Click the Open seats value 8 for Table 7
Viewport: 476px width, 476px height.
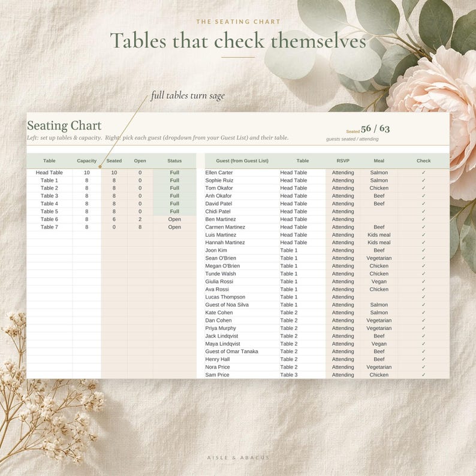pyautogui.click(x=140, y=227)
